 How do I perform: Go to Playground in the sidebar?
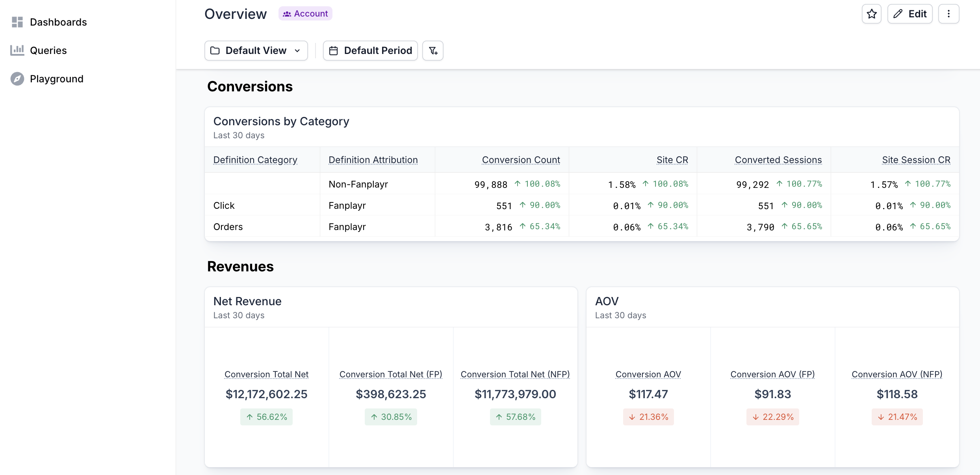[x=56, y=79]
